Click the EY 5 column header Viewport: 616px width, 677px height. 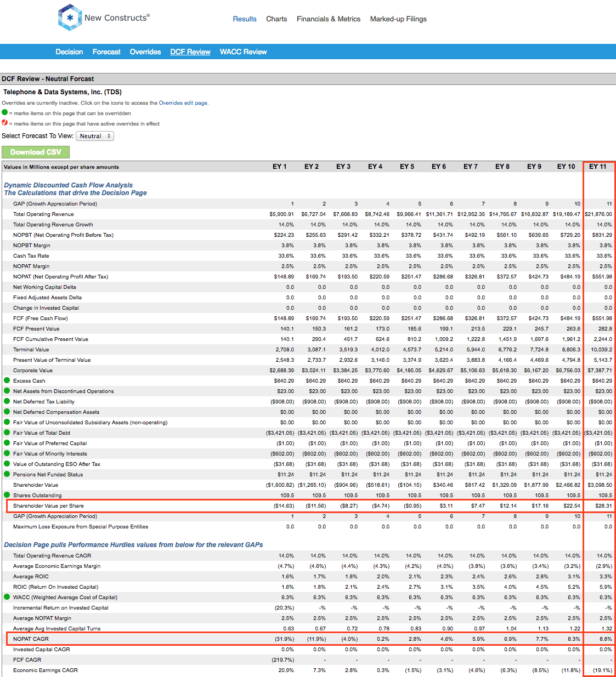[407, 167]
